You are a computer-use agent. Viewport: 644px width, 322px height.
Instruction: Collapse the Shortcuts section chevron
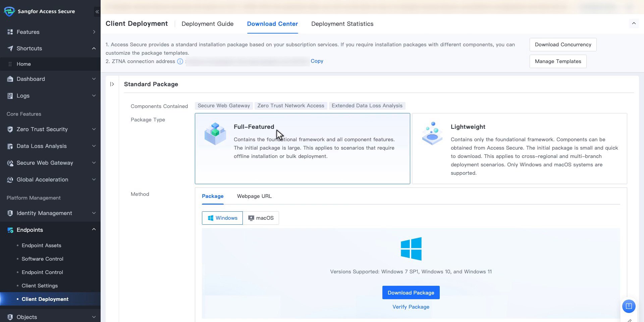click(94, 48)
